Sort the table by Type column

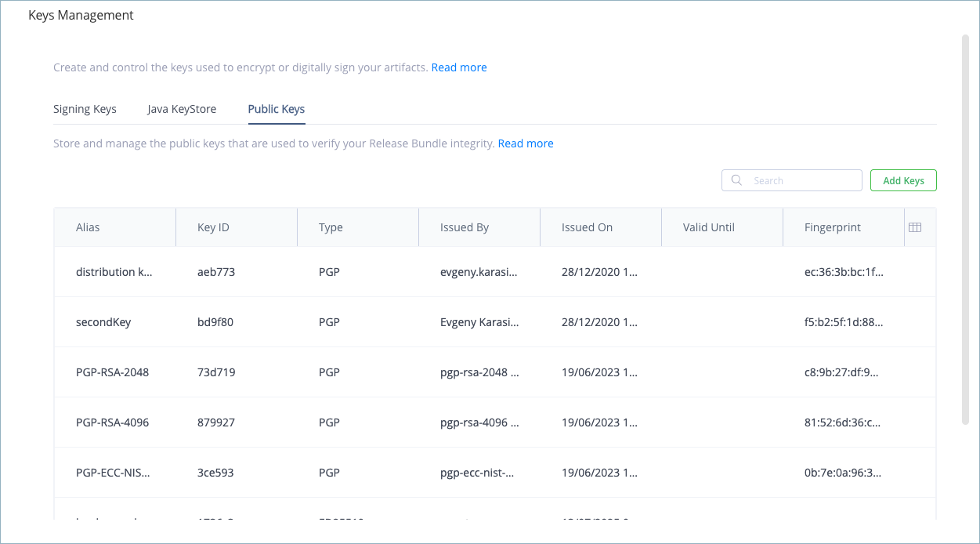[x=331, y=227]
